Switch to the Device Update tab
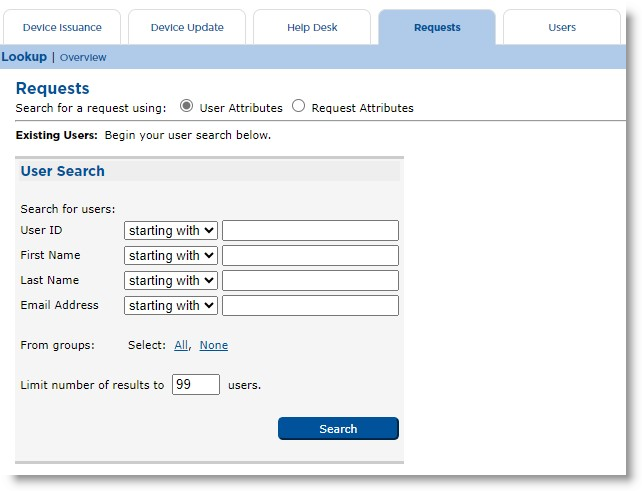 (x=187, y=27)
